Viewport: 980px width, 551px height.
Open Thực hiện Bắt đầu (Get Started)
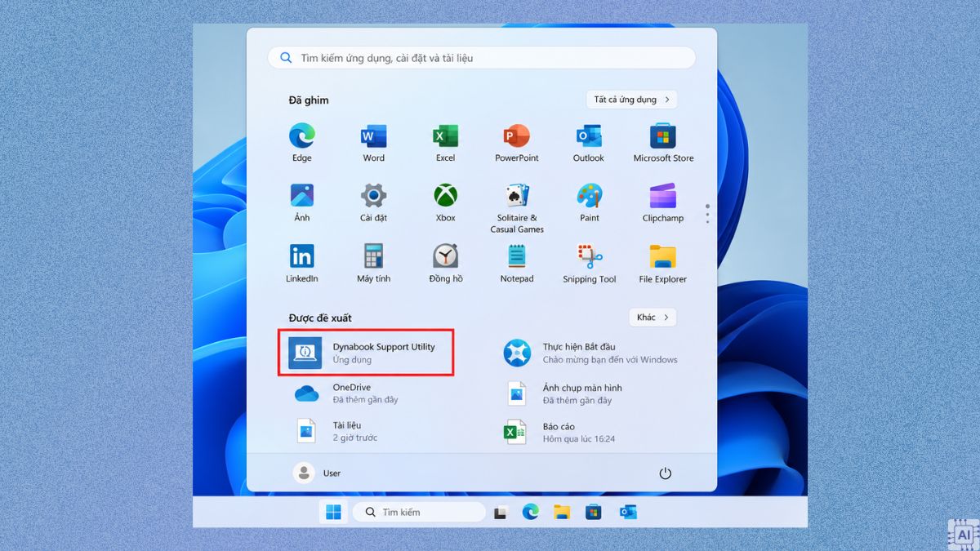click(592, 353)
